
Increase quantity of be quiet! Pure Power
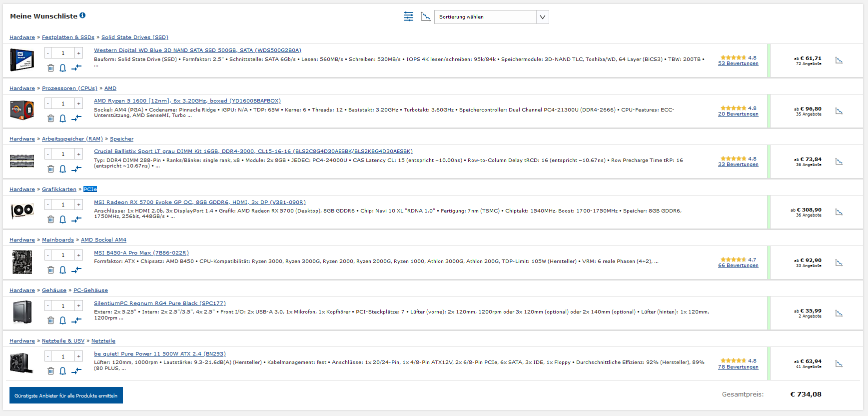78,356
